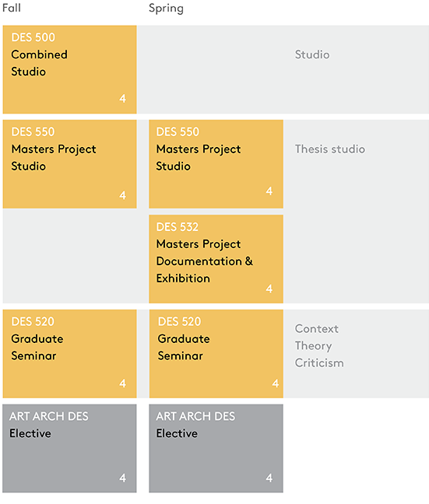Image resolution: width=429 pixels, height=504 pixels.
Task: Open the Spring DES 520 Graduate Seminar
Action: [216, 354]
